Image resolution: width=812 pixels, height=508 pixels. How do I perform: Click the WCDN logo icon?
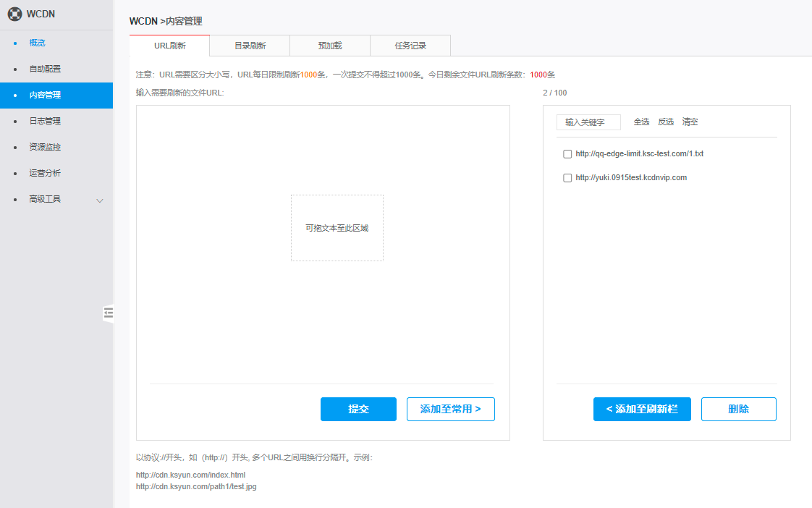click(14, 14)
